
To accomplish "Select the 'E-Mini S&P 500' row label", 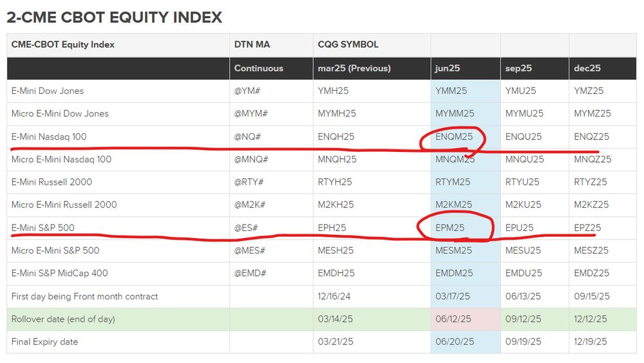I will point(43,227).
